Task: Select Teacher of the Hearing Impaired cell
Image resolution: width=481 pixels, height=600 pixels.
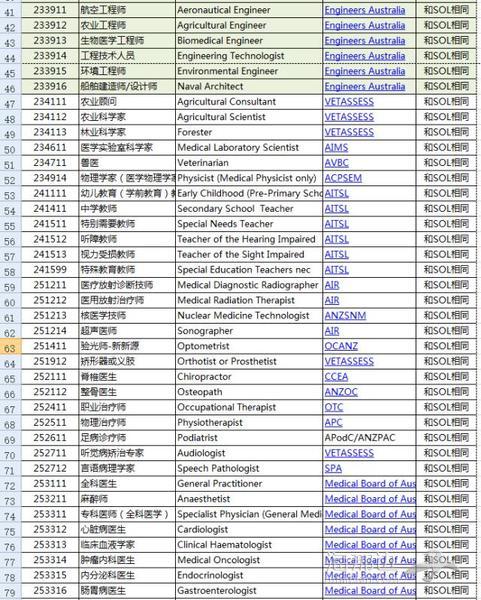Action: tap(249, 240)
